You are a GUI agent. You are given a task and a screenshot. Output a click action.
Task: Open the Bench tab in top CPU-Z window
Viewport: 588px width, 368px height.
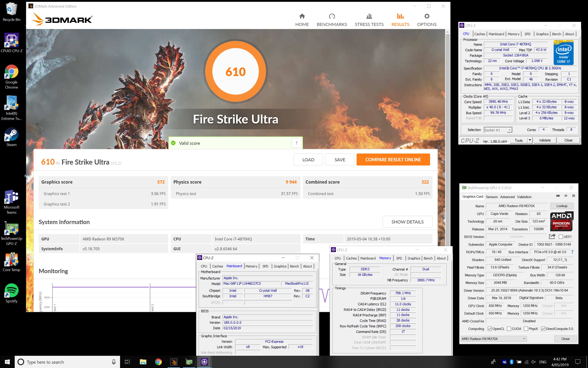(556, 34)
